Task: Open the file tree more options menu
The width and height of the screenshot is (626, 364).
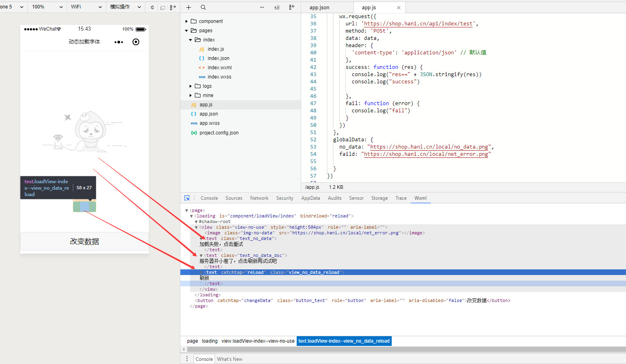Action: tap(262, 7)
